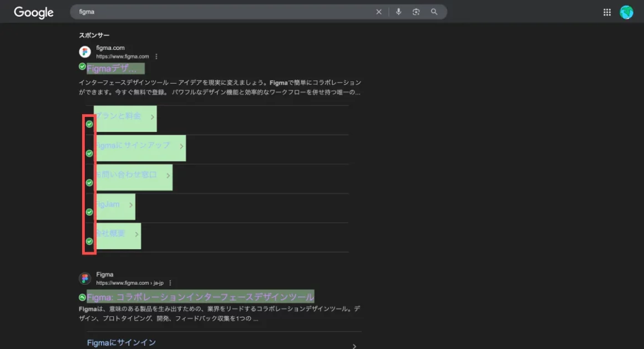Start voice search with the microphone icon
Image resolution: width=644 pixels, height=349 pixels.
tap(398, 12)
